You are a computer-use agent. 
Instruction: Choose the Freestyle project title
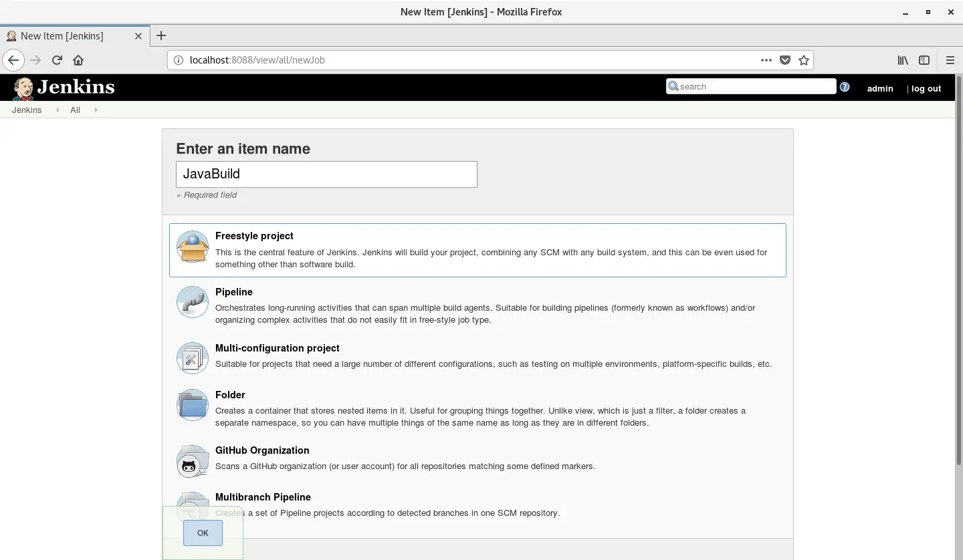(x=254, y=236)
